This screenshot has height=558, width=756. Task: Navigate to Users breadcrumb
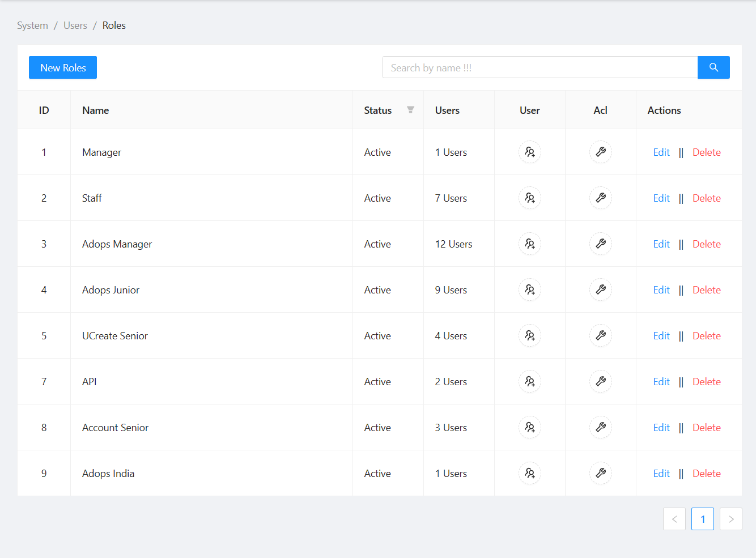click(75, 25)
